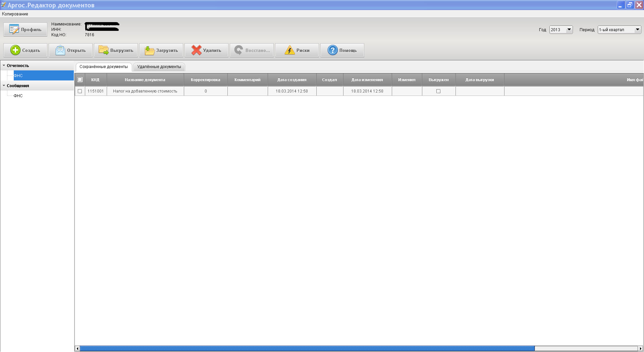Screen dimensions: 644x352
Task: Check the row checkbox for document 1151001
Action: [80, 91]
